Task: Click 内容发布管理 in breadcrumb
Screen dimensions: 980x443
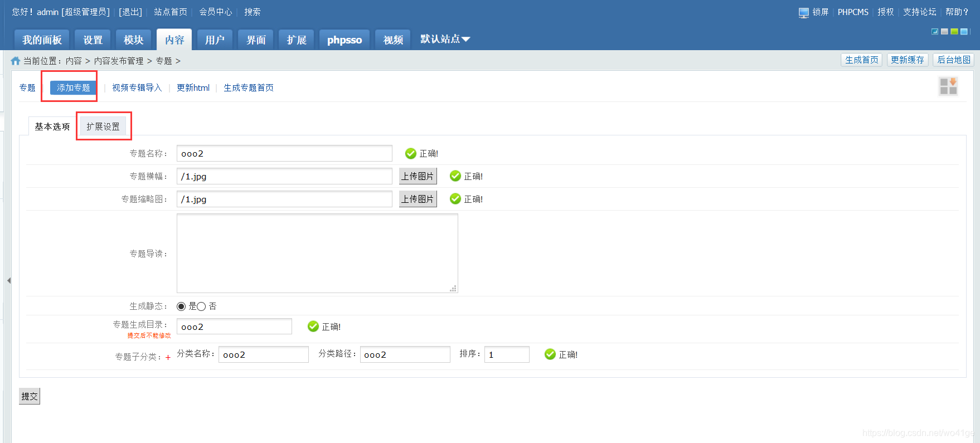Action: [x=119, y=61]
